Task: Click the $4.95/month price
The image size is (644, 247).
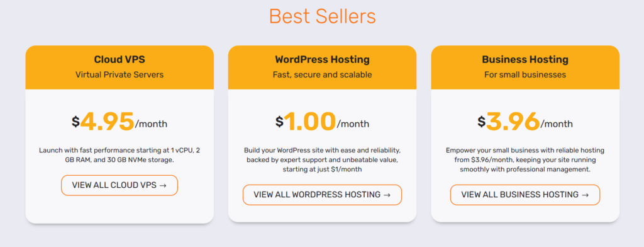Action: (x=119, y=122)
